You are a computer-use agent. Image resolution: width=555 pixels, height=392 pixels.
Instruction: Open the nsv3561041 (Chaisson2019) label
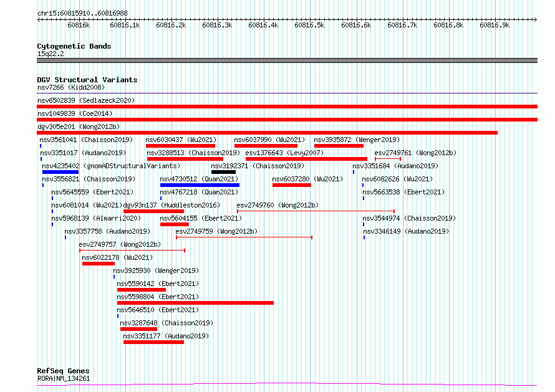(x=86, y=140)
